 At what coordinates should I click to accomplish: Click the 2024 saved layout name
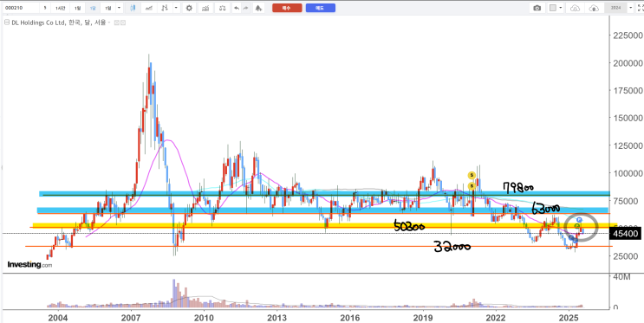click(x=615, y=8)
